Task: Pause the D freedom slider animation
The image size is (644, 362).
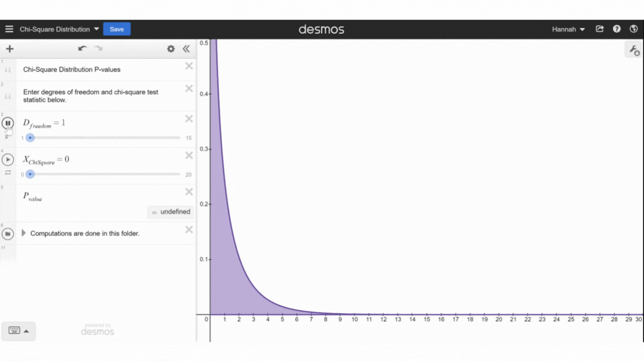Action: tap(8, 123)
